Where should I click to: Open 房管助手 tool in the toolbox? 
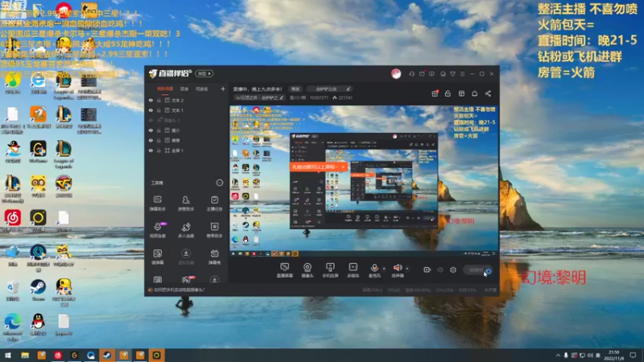186,203
